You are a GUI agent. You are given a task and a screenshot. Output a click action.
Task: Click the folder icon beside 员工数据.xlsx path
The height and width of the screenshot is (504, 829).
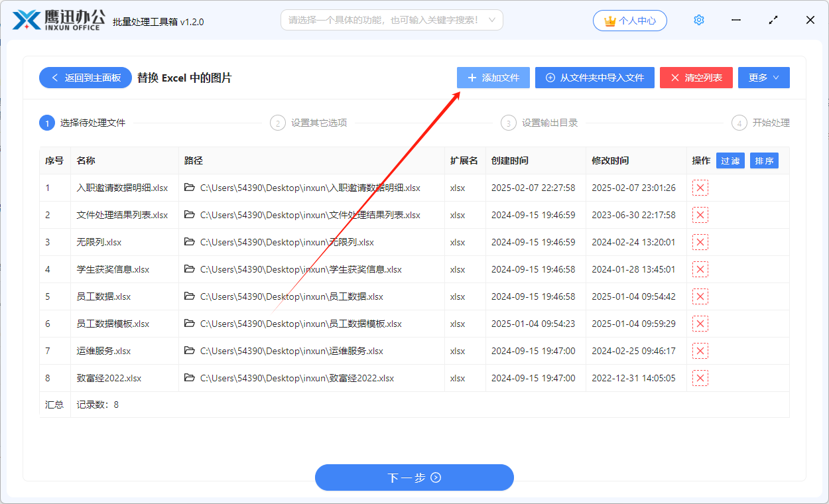pos(189,296)
